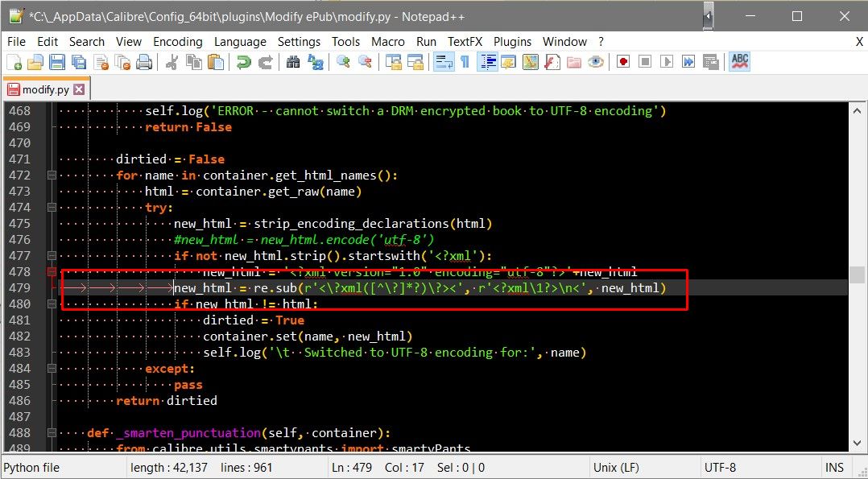Click the Zoom Out magnifier icon
This screenshot has width=868, height=479.
pos(365,62)
